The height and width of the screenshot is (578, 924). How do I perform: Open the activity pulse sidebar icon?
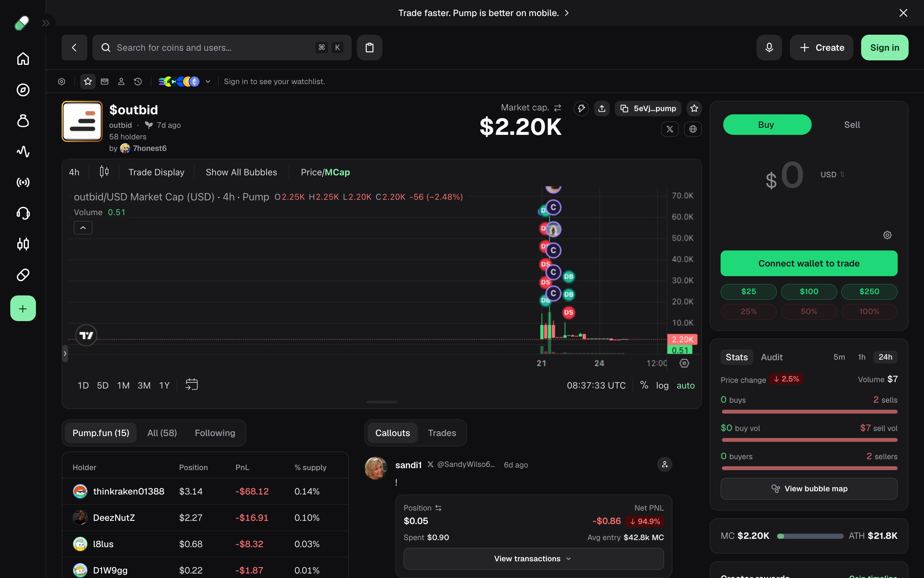click(x=23, y=151)
